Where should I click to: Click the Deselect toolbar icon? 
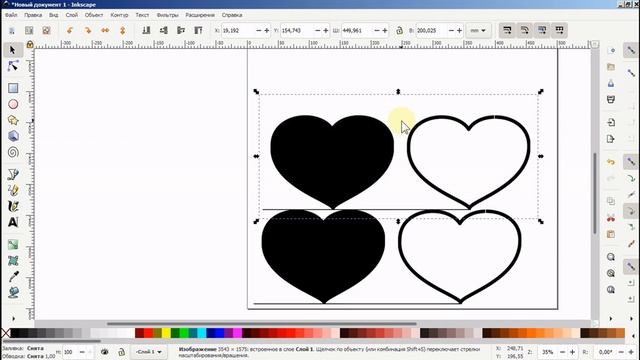pos(46,31)
